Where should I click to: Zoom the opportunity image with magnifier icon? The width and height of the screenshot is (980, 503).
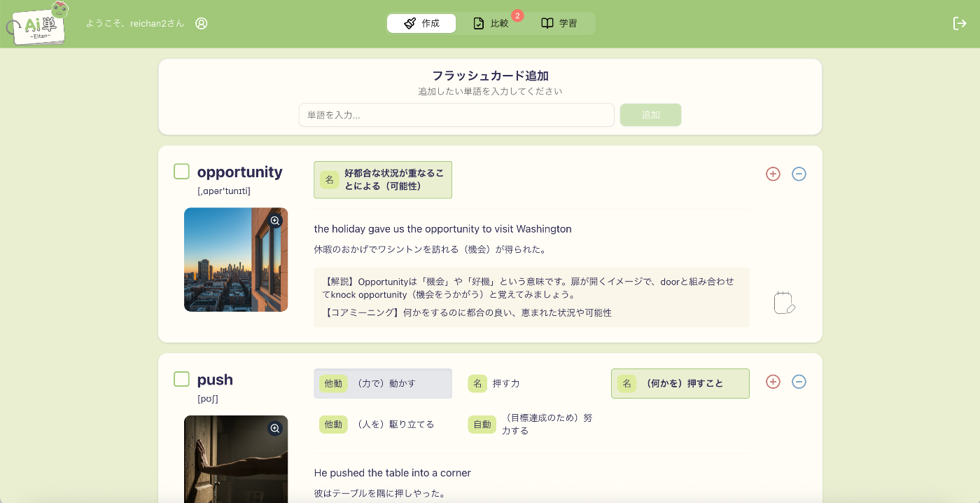coord(275,221)
